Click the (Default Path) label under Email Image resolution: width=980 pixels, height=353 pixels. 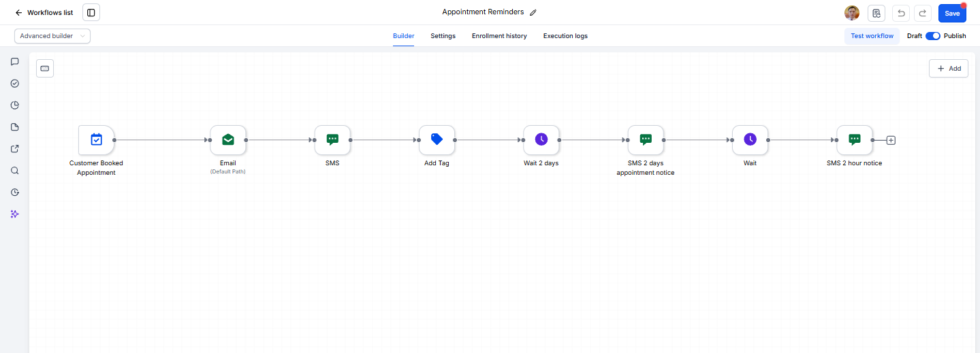click(228, 172)
